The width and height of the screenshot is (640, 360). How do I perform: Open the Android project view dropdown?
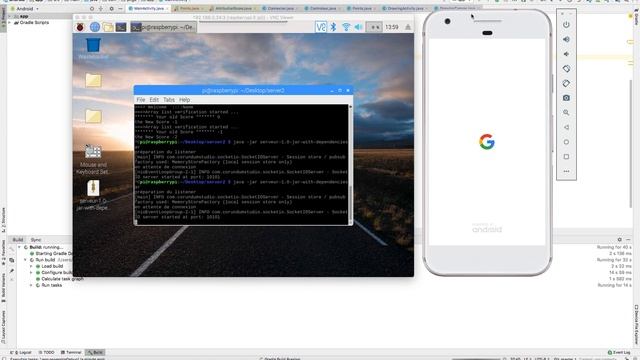click(x=24, y=9)
